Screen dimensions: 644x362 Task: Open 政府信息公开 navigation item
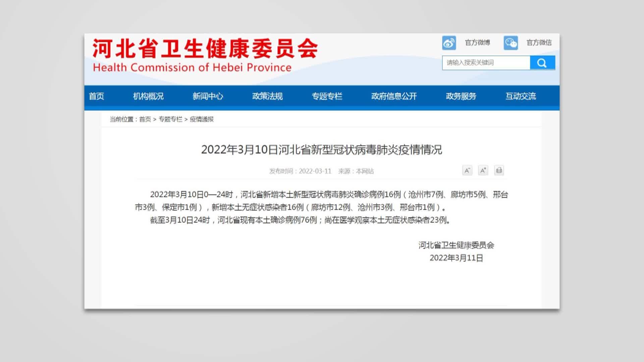tap(394, 97)
